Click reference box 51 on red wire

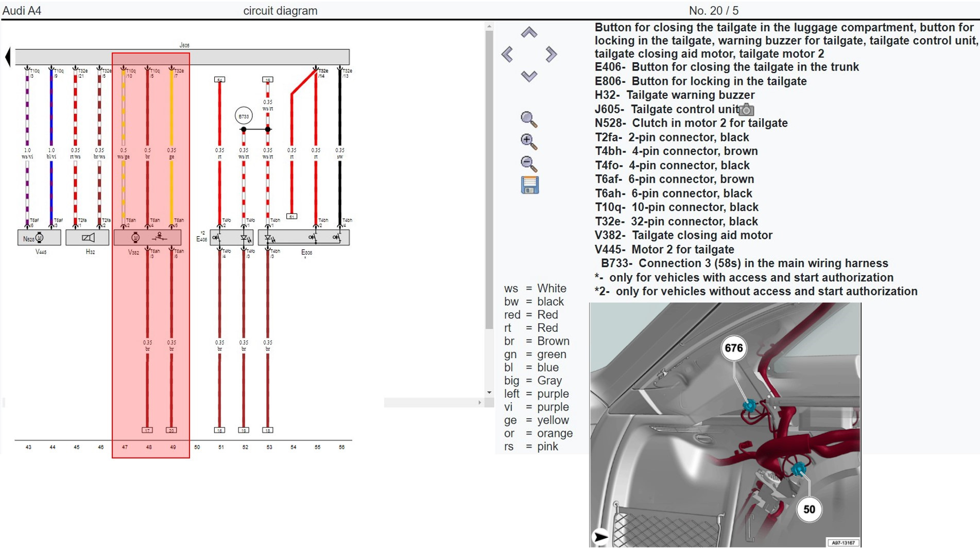(291, 217)
